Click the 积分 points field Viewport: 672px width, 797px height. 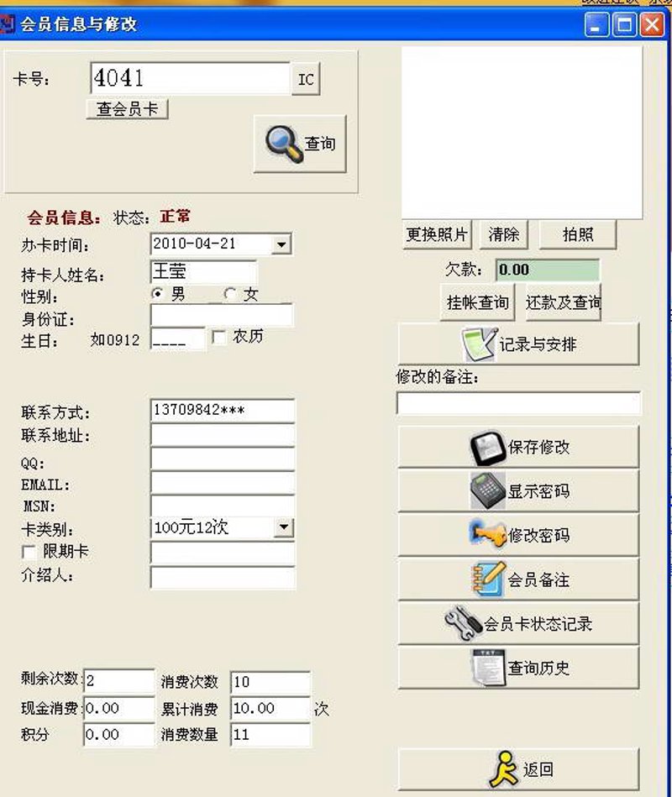coord(119,735)
